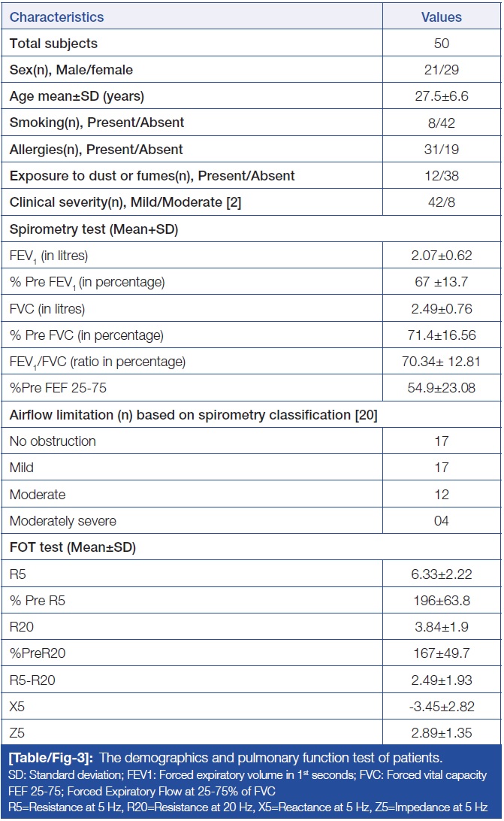Viewport: 504px width, 821px height.
Task: Click the Characteristics column header
Action: pos(57,17)
